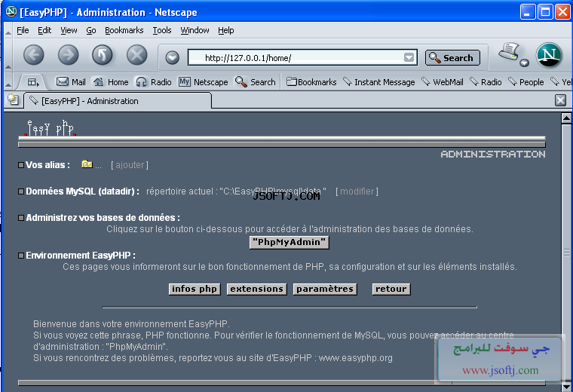
Task: Click the EasyPHP logo
Action: (x=50, y=128)
